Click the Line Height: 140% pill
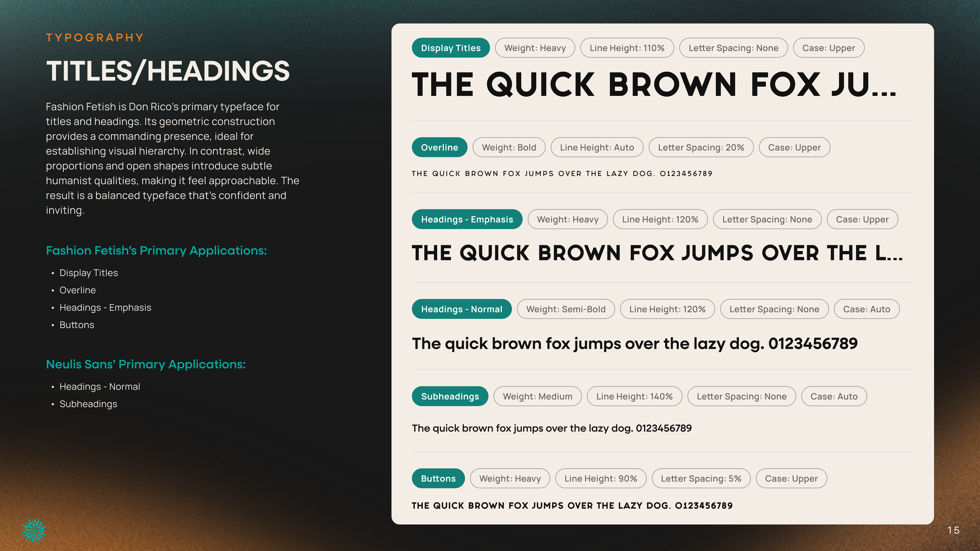The width and height of the screenshot is (980, 551). tap(634, 396)
